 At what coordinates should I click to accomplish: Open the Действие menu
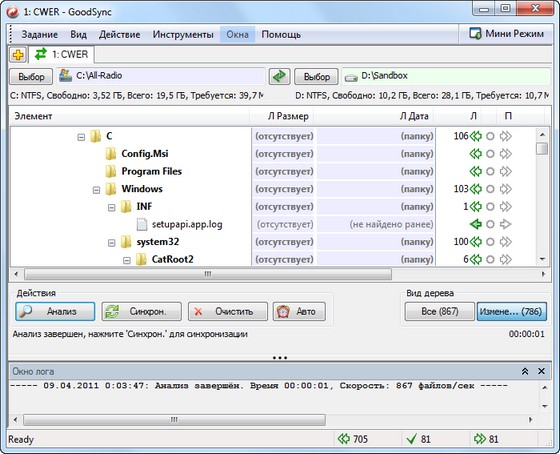pyautogui.click(x=120, y=35)
